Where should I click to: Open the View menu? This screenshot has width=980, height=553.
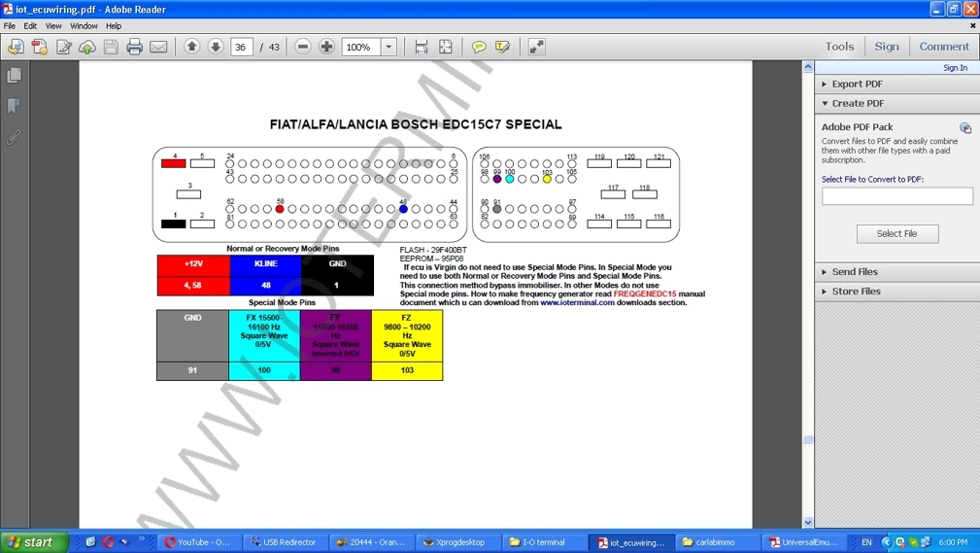[53, 26]
